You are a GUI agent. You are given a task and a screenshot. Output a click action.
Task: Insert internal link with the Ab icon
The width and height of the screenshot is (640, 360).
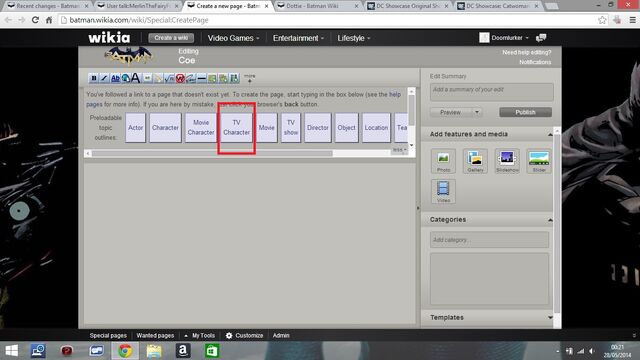pos(116,78)
